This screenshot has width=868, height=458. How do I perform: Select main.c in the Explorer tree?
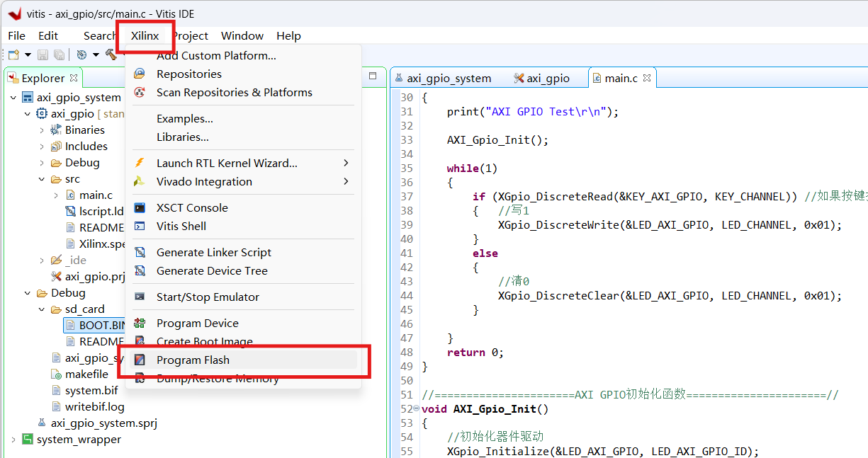(x=96, y=195)
